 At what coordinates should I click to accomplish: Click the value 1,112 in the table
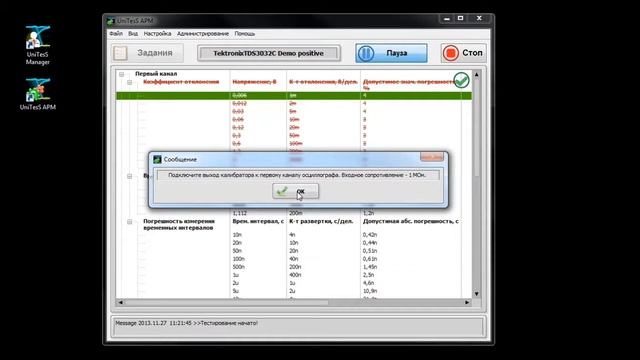tap(240, 213)
